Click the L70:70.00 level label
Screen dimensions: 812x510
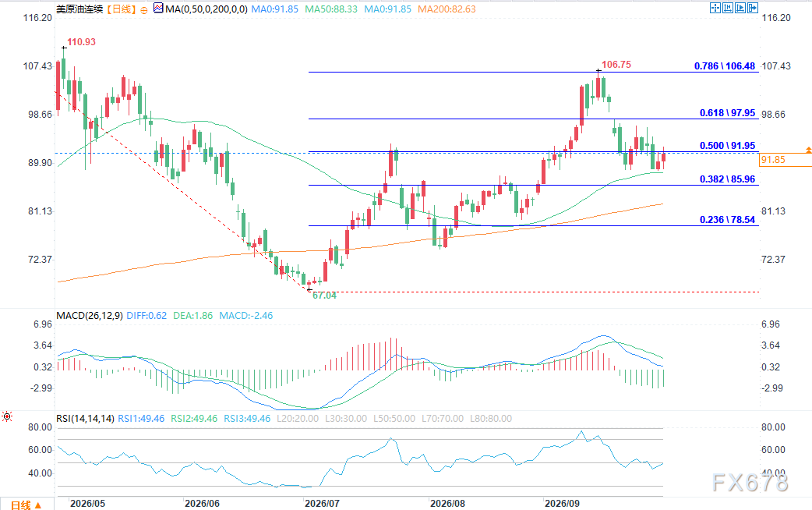pyautogui.click(x=443, y=418)
